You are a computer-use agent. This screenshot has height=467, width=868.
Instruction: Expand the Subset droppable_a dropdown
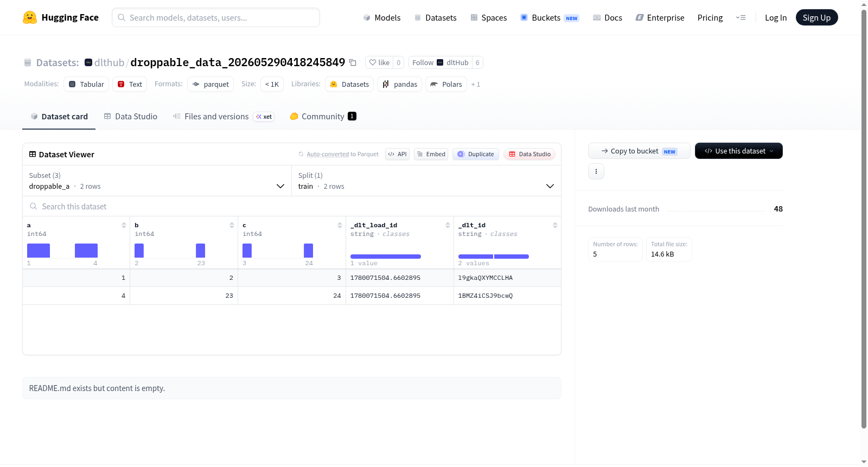157,181
